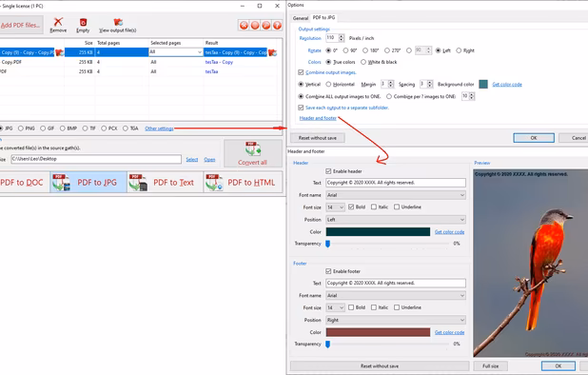
Task: Adjust the Resolution spinner arrows
Action: tap(342, 38)
